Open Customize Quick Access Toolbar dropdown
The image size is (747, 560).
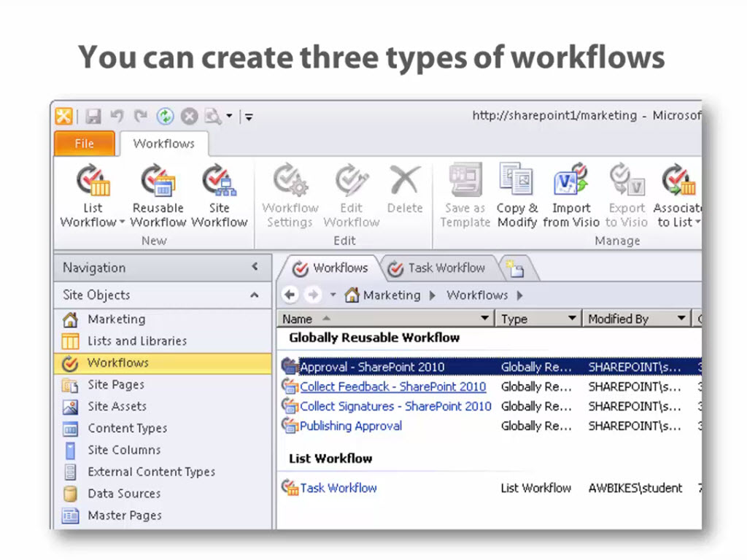(x=249, y=116)
